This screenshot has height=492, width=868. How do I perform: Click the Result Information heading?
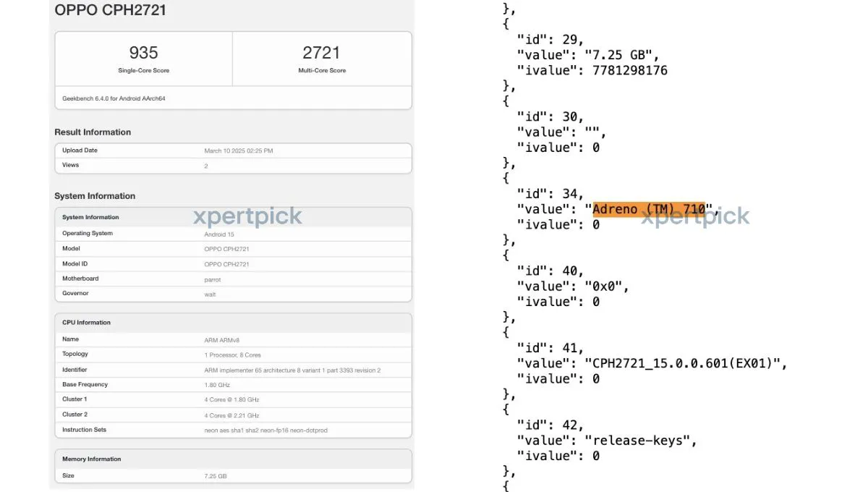coord(93,132)
